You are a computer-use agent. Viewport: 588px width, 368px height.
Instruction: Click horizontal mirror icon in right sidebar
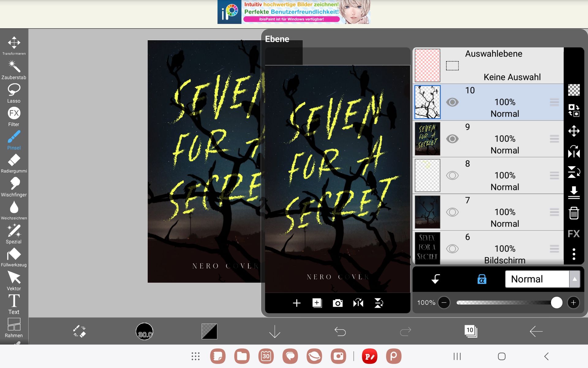coord(574,151)
